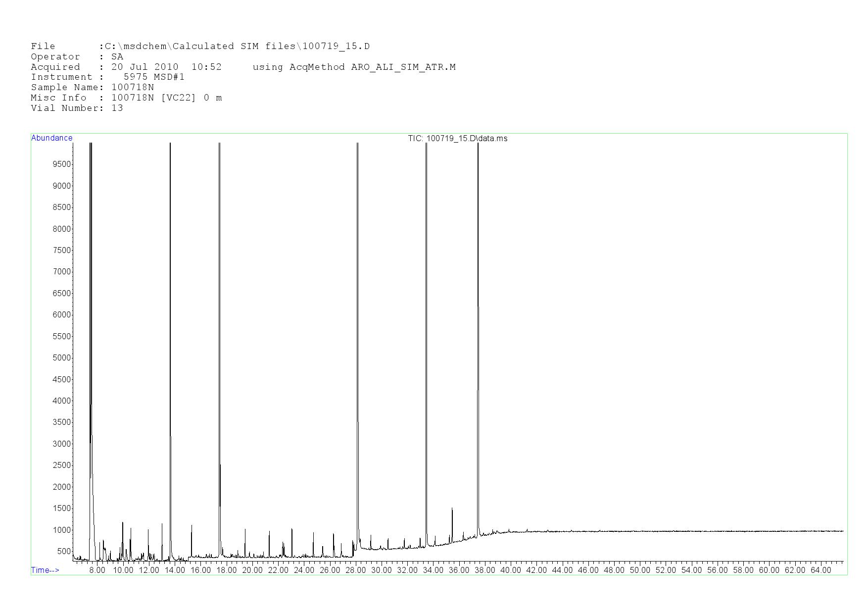Click the 8.00 time axis label
The height and width of the screenshot is (614, 868).
coord(97,570)
